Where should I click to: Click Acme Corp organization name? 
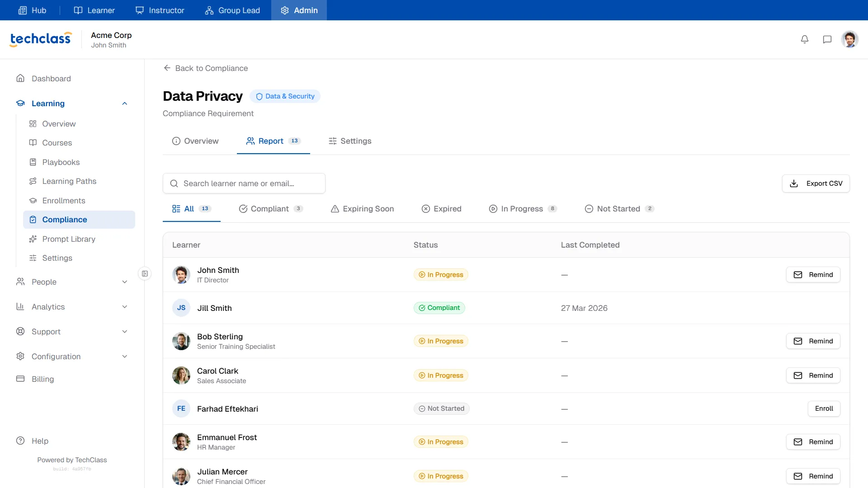tap(111, 35)
